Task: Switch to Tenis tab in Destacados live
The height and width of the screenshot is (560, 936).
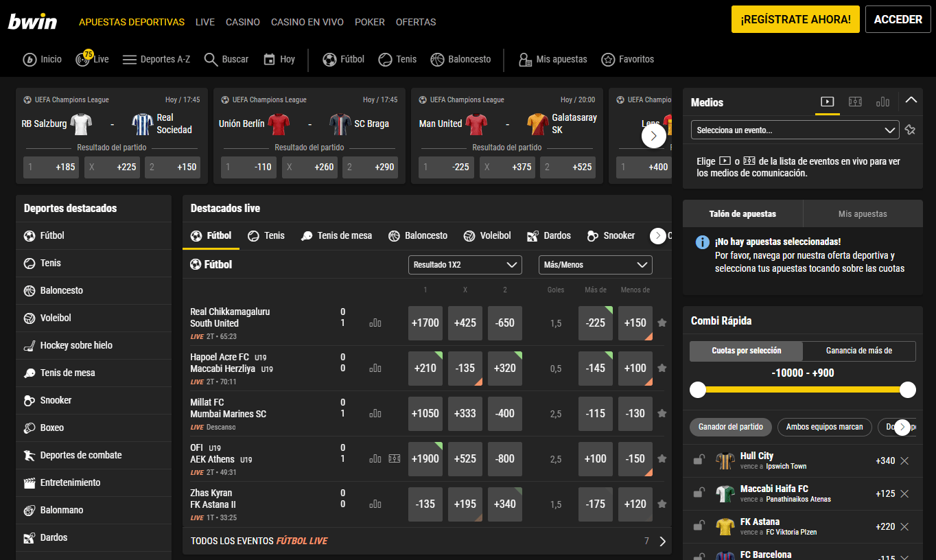Action: [x=266, y=236]
